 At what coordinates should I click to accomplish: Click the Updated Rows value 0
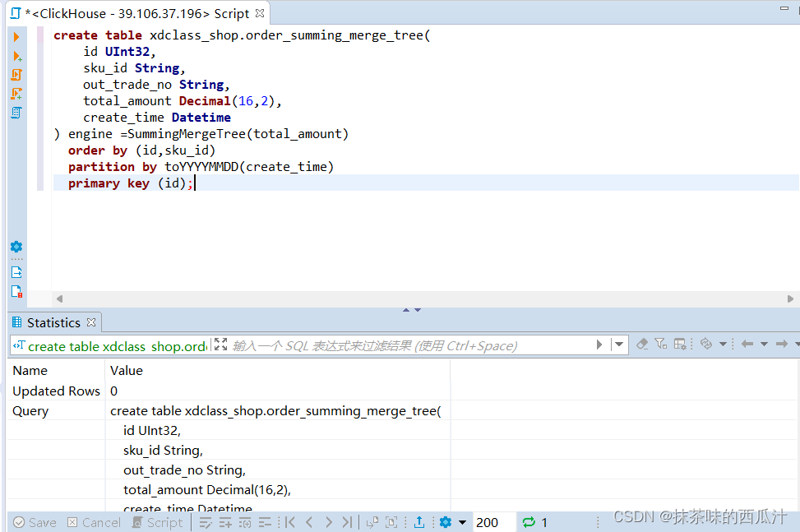click(113, 391)
